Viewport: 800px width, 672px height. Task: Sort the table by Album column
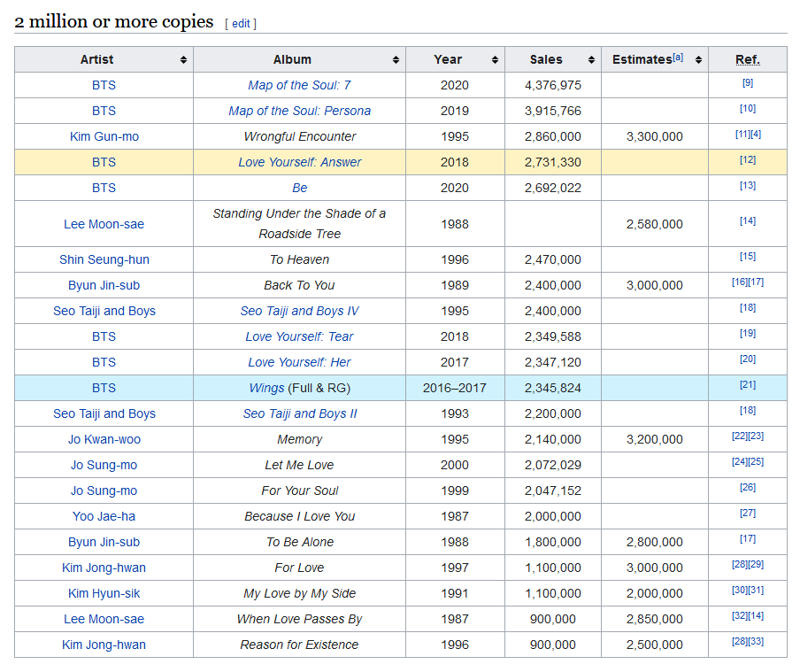[396, 59]
